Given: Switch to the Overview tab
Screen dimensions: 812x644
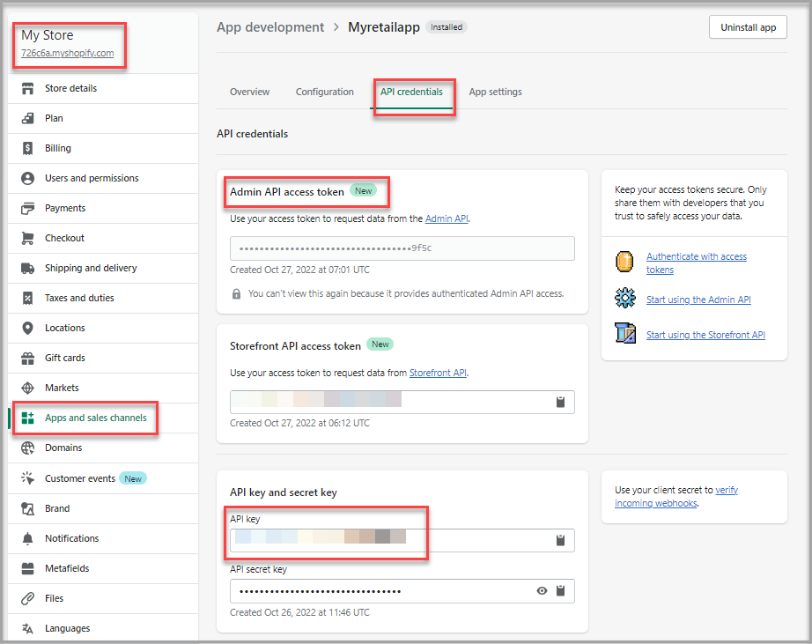Looking at the screenshot, I should coord(249,92).
